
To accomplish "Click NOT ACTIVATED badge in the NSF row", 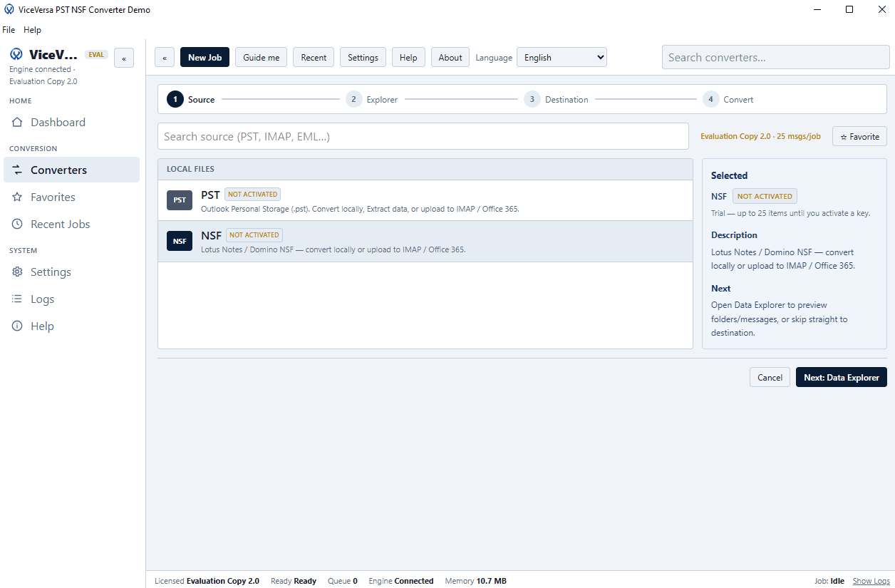I will click(x=254, y=234).
